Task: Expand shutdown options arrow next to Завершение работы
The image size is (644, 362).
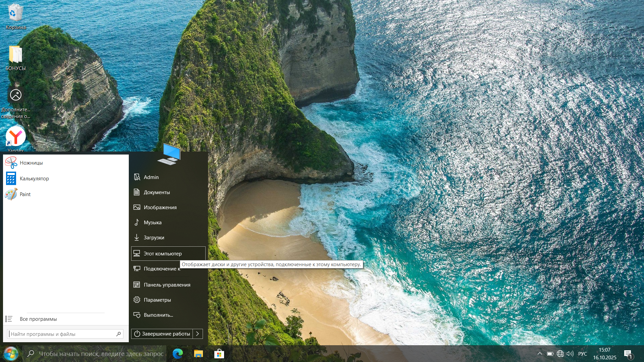Action: 198,334
